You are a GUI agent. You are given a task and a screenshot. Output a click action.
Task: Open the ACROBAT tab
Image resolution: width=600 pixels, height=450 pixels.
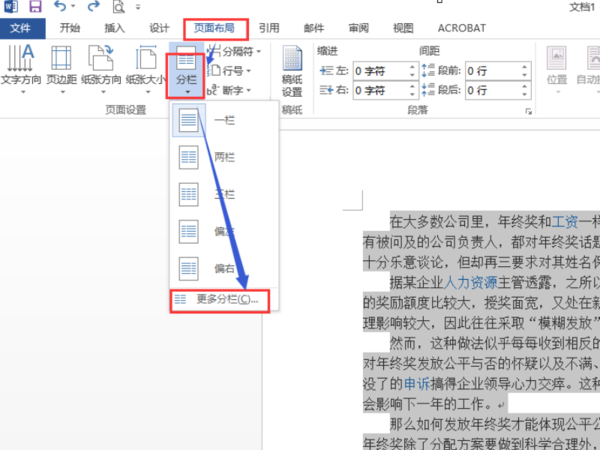(x=462, y=28)
